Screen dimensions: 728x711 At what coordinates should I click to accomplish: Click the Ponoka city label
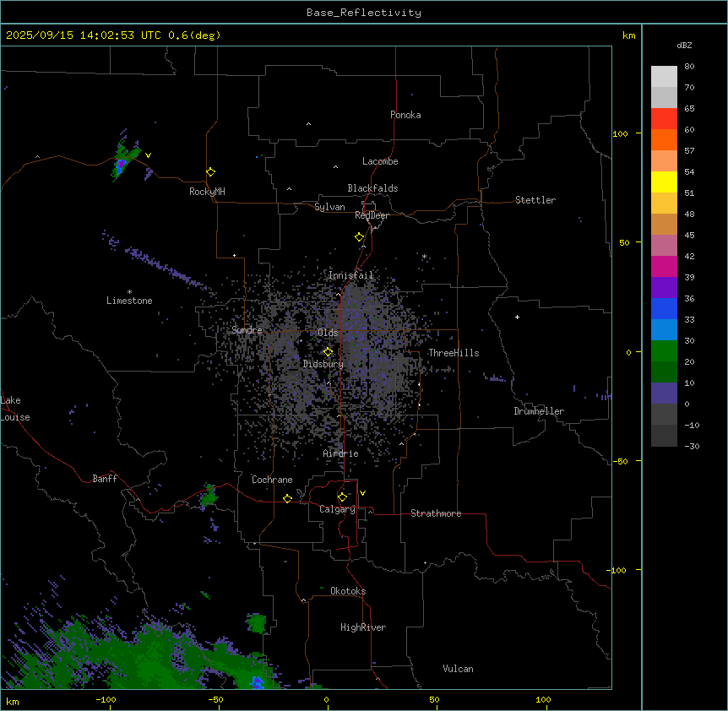click(x=405, y=115)
